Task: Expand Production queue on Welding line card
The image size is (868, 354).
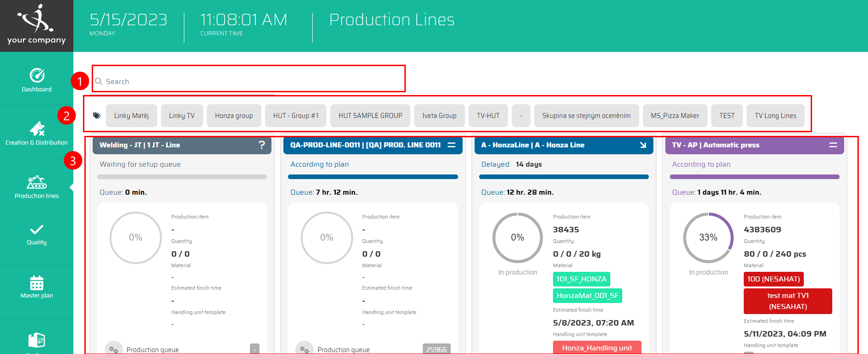Action: point(153,349)
